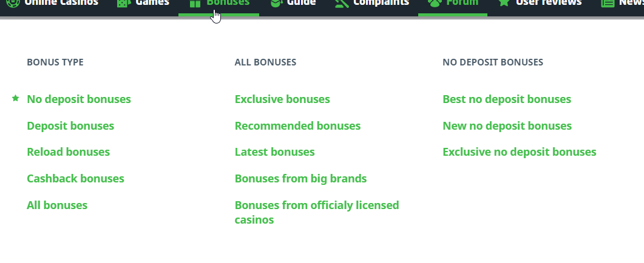The image size is (644, 263).
Task: Click the Complaints gavel icon
Action: point(342,2)
